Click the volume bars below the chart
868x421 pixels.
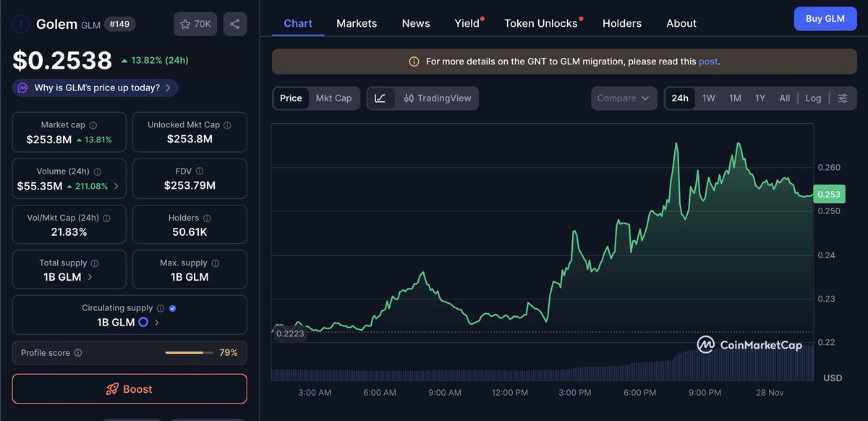pos(542,365)
